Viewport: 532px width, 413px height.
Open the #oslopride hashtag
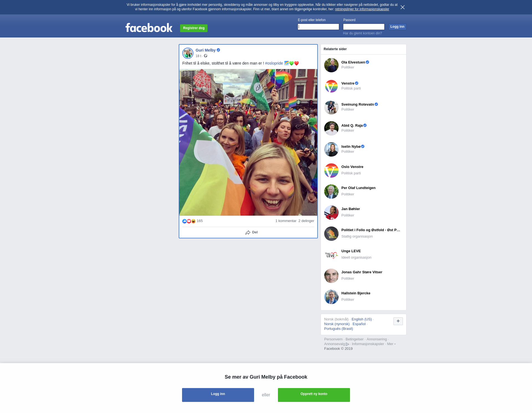tap(274, 63)
